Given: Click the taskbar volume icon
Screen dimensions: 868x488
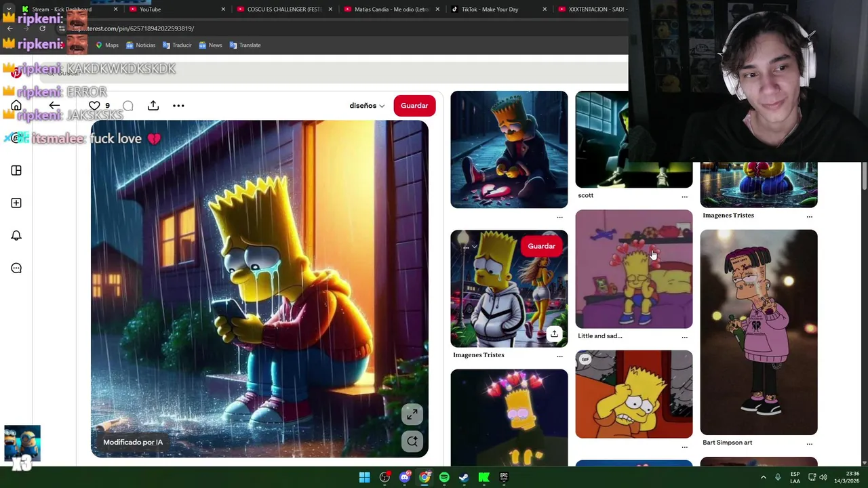Looking at the screenshot, I should pos(823,477).
